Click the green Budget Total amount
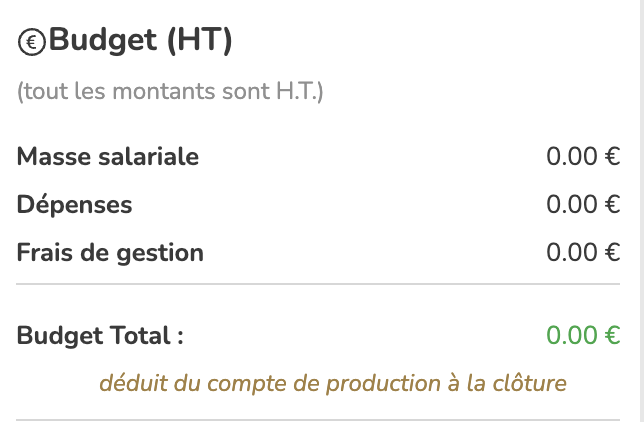Image resolution: width=644 pixels, height=422 pixels. [x=583, y=335]
